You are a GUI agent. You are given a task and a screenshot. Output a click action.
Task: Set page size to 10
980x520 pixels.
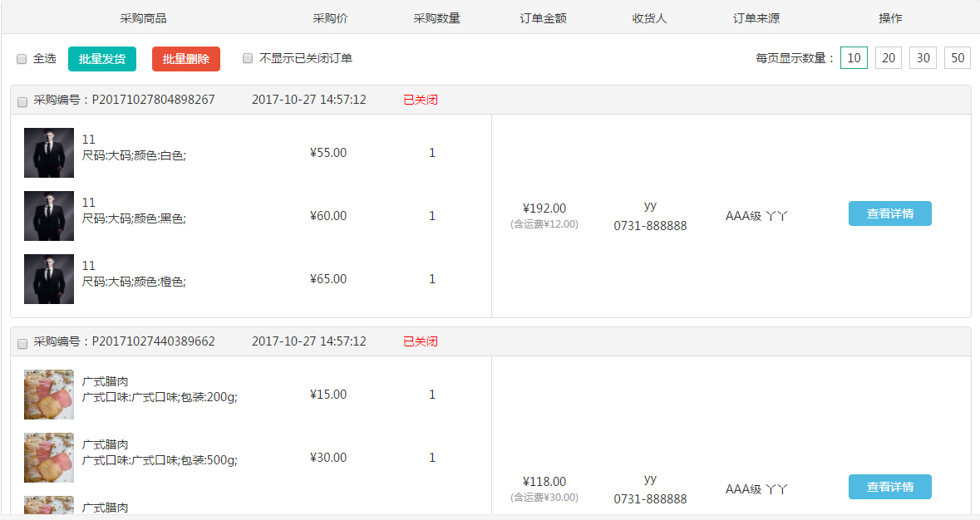854,58
